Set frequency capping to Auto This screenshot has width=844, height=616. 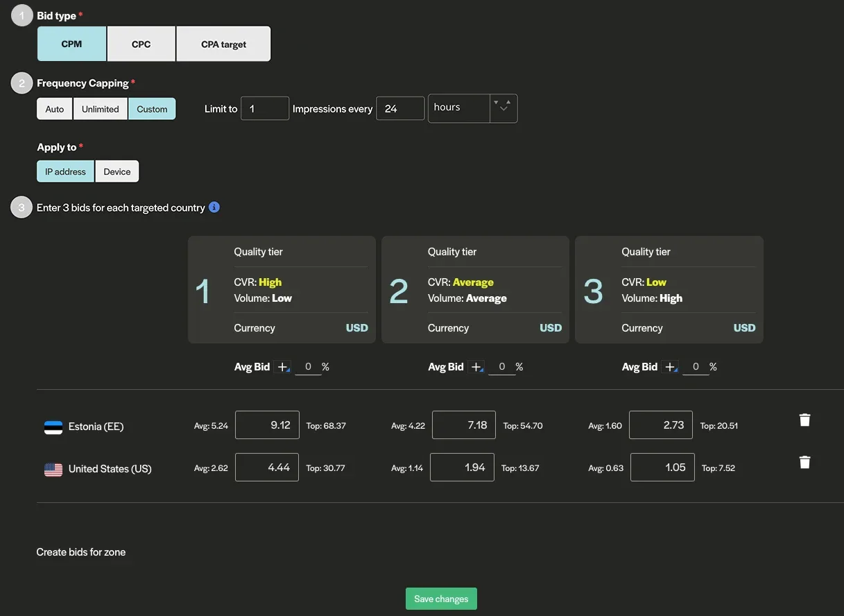coord(55,109)
